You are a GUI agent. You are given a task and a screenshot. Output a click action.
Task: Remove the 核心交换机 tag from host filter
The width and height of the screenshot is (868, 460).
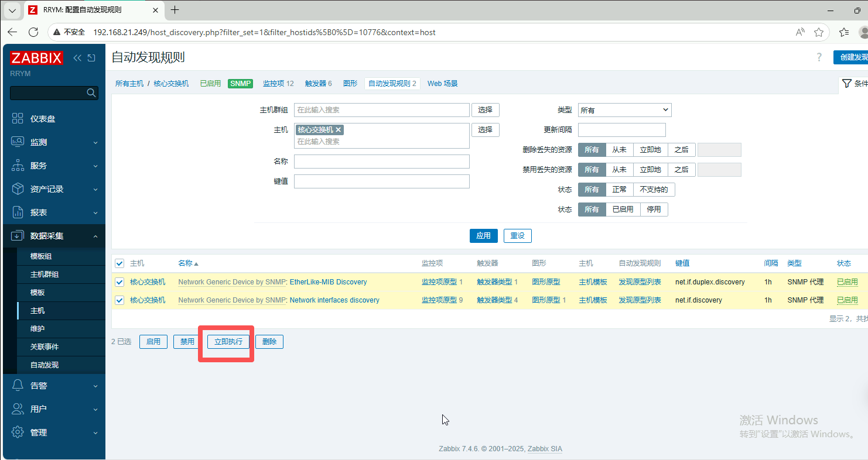339,130
